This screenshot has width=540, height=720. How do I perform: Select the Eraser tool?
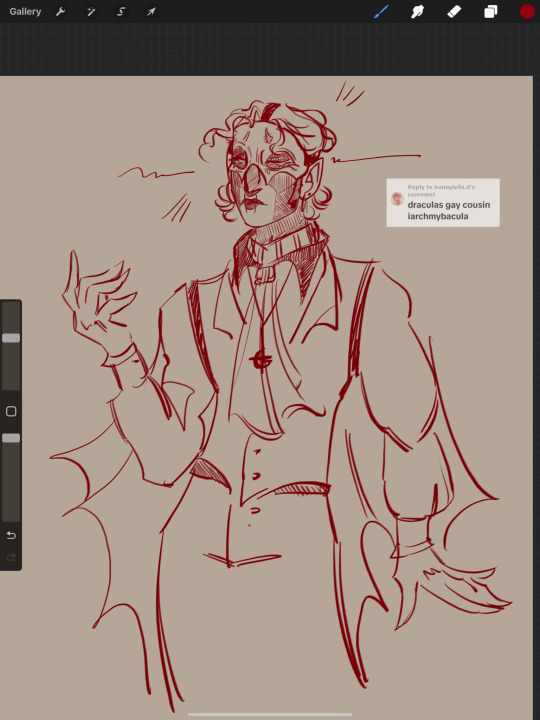pyautogui.click(x=454, y=11)
